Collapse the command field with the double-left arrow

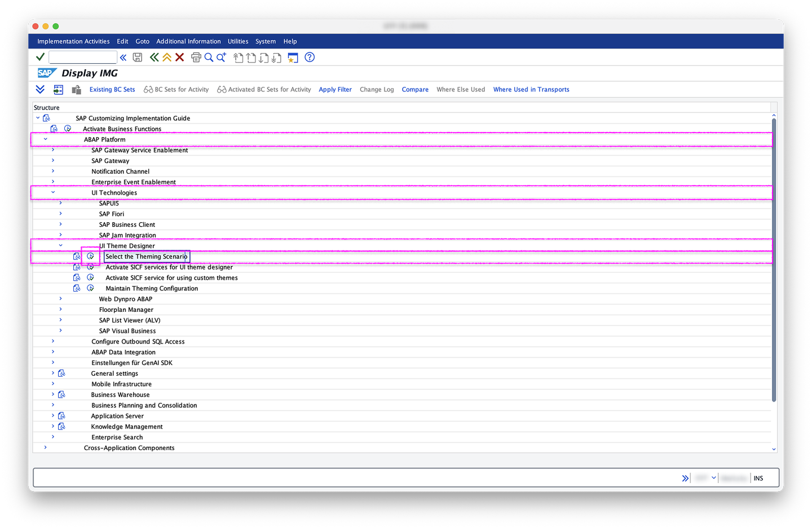point(123,58)
